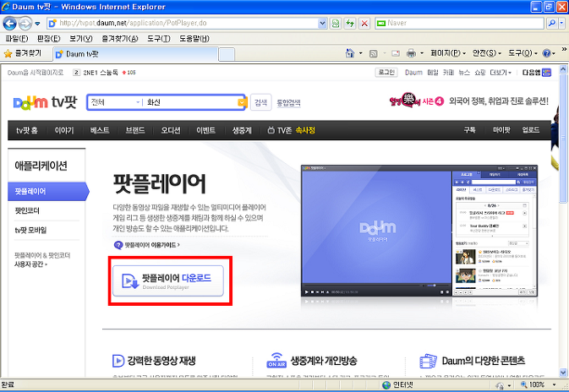Image resolution: width=569 pixels, height=392 pixels.
Task: Click the Help question mark icon
Action: click(x=546, y=54)
